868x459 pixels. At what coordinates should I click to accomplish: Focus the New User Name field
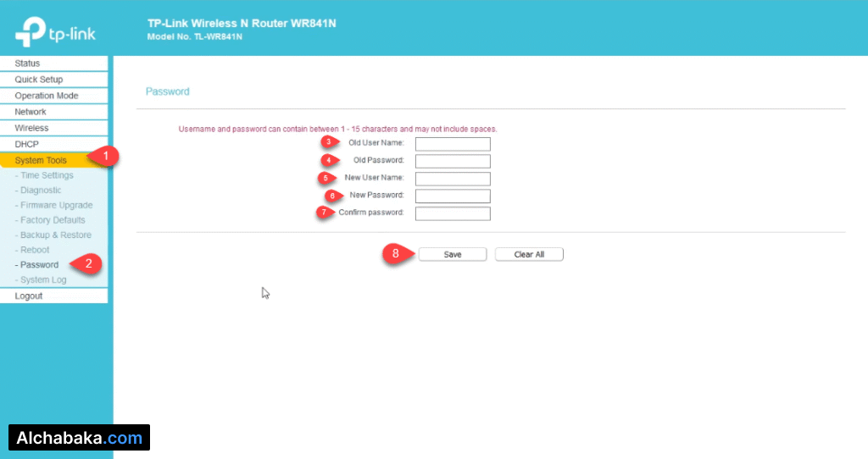[x=453, y=179]
